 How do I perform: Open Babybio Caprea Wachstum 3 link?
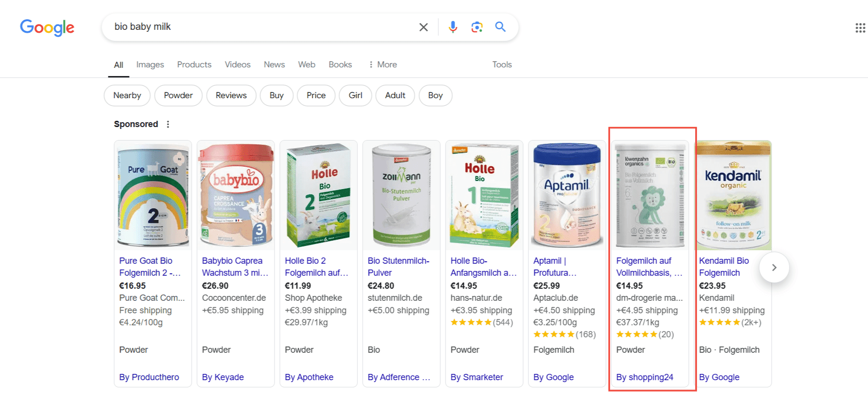click(x=235, y=267)
